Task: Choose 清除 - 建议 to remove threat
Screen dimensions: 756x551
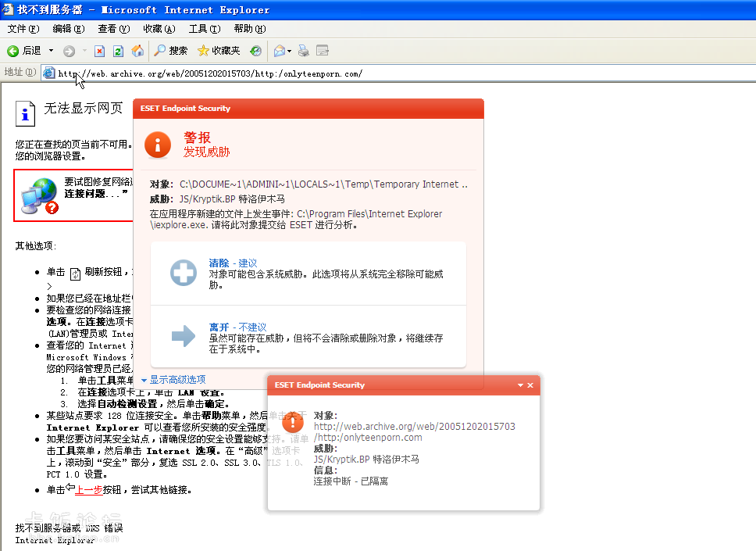Action: pyautogui.click(x=233, y=263)
